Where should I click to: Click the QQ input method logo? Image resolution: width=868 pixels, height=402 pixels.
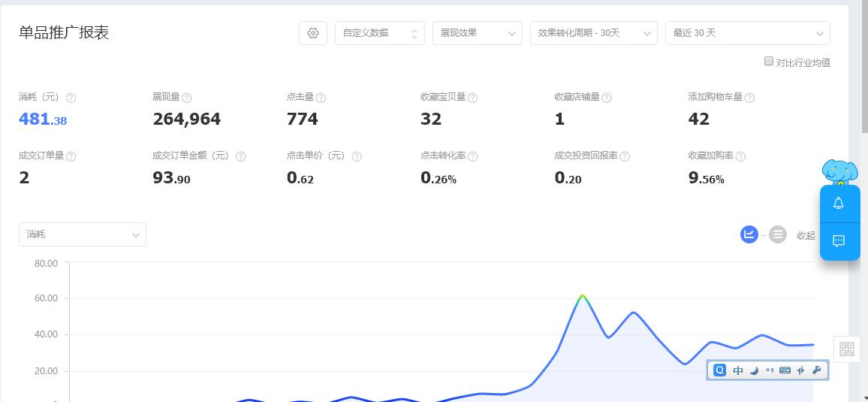click(719, 370)
